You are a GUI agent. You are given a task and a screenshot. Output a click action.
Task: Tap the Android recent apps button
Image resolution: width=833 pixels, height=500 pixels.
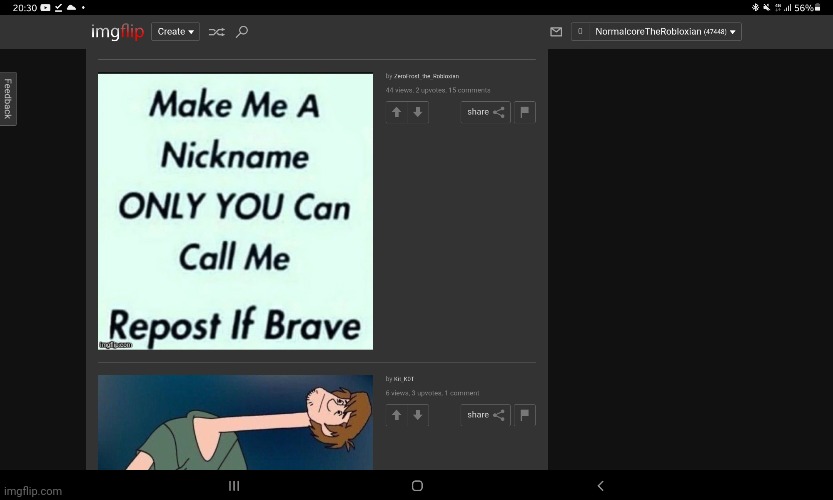click(234, 486)
